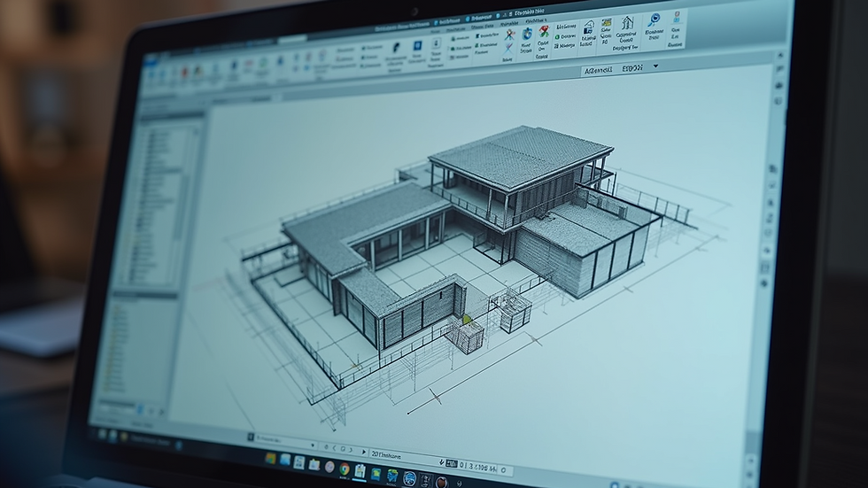Open the bottom status bar dropdown arrow
This screenshot has width=868, height=488.
(314, 445)
